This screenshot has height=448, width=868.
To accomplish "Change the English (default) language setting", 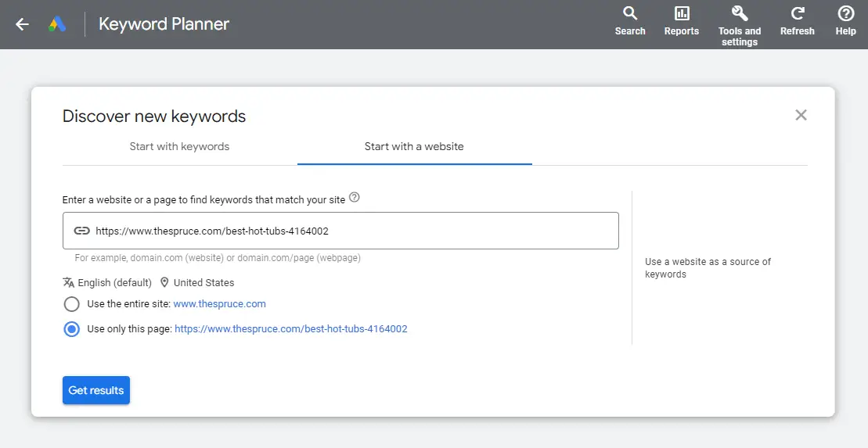I will (x=114, y=282).
